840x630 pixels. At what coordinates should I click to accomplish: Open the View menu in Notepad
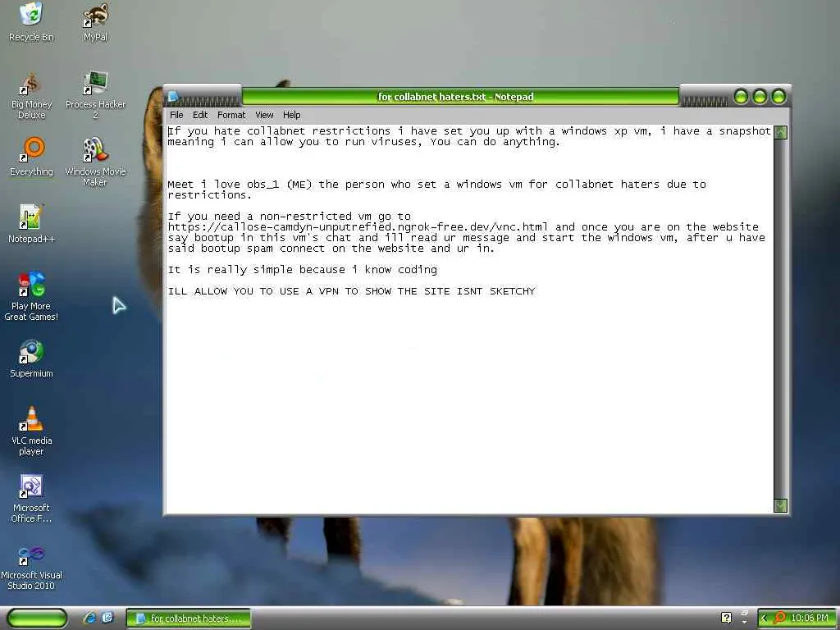tap(264, 115)
